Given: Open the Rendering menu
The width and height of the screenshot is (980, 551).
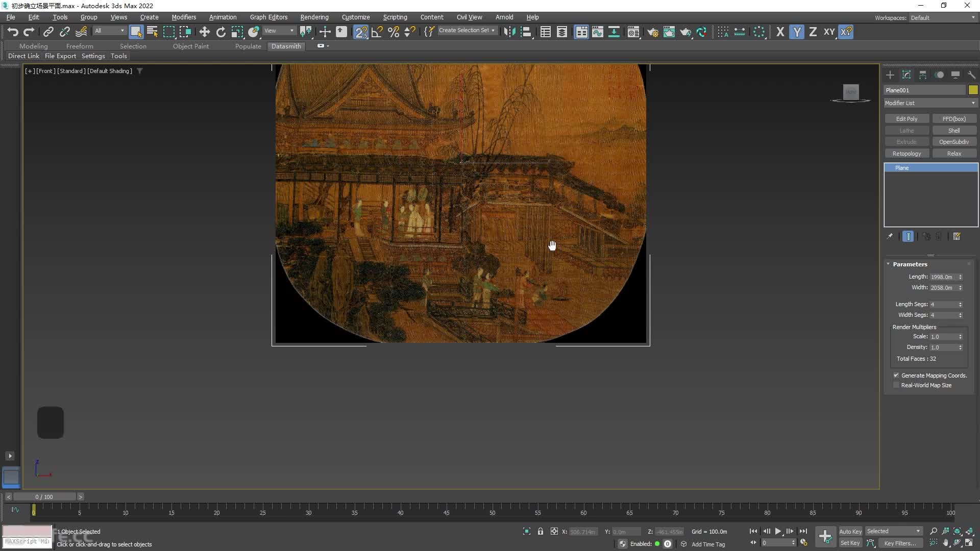Looking at the screenshot, I should point(314,17).
